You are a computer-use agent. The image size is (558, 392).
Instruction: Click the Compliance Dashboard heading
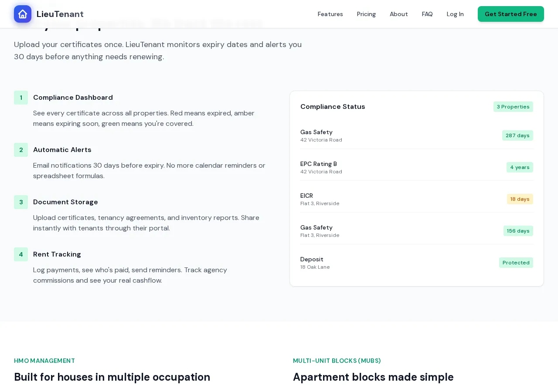[73, 98]
